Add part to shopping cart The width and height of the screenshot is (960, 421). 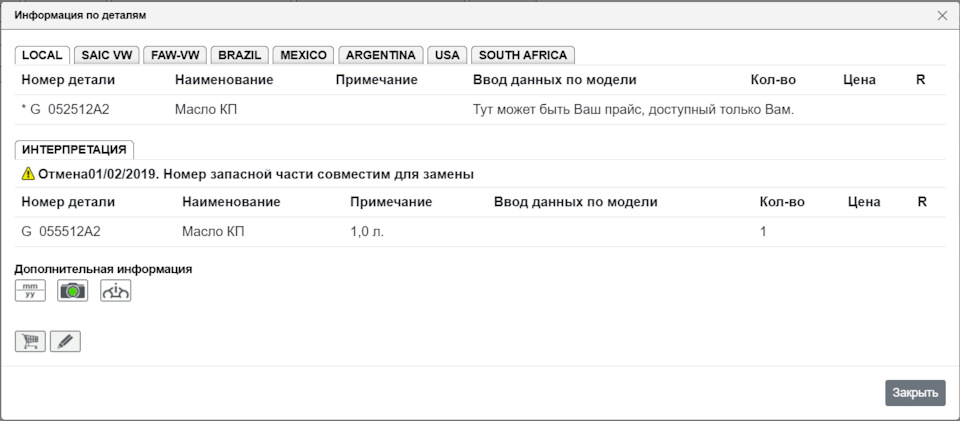(30, 342)
